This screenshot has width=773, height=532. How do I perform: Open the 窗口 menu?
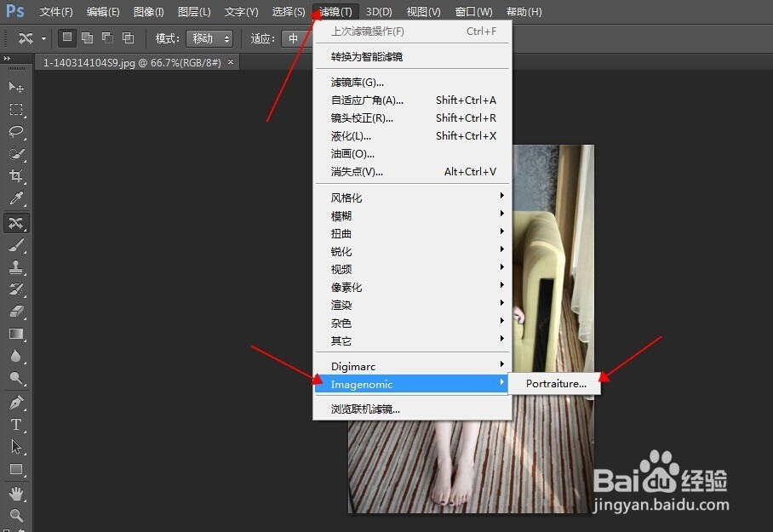[473, 11]
